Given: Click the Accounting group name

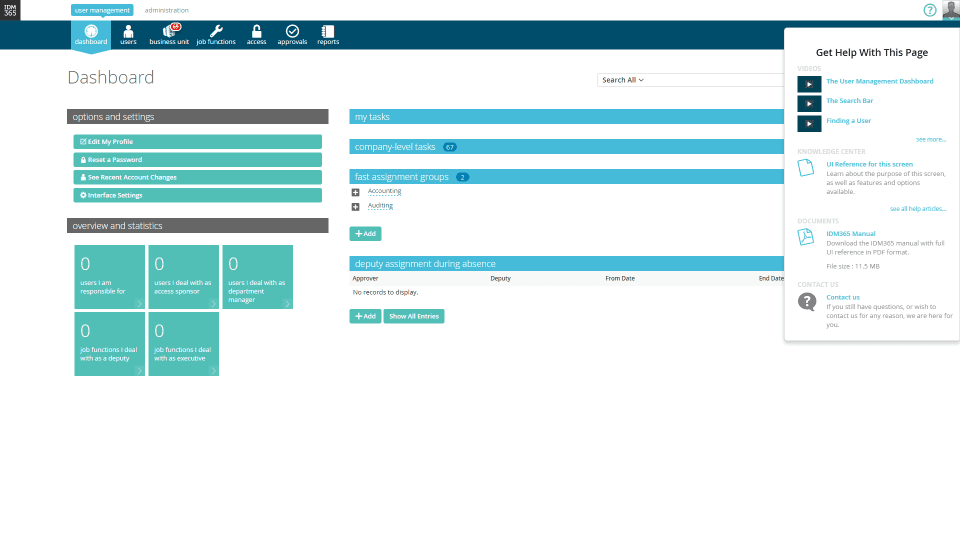Looking at the screenshot, I should pyautogui.click(x=384, y=191).
